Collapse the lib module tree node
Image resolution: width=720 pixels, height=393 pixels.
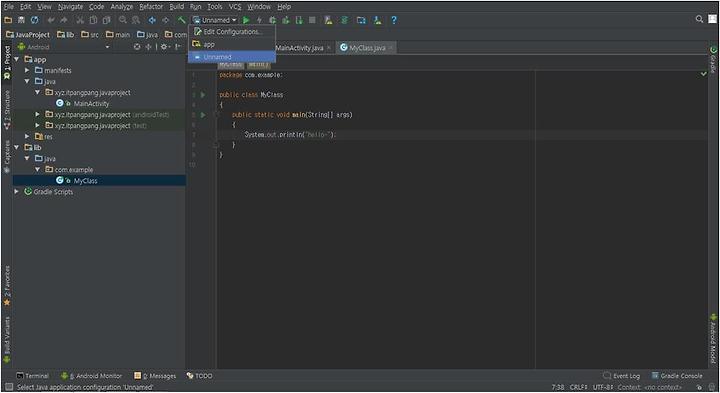coord(17,147)
